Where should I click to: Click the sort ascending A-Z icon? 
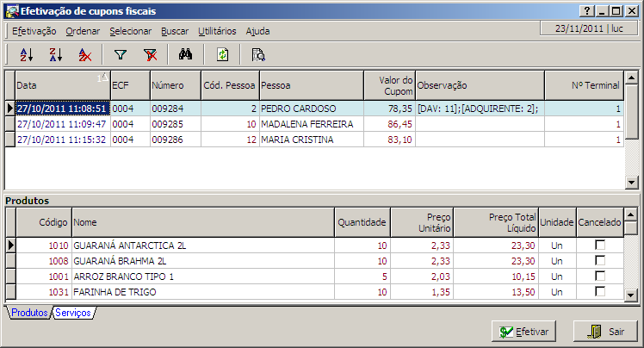tap(26, 54)
